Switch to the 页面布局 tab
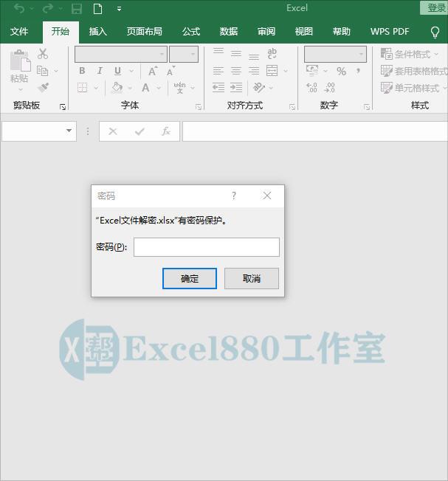The height and width of the screenshot is (481, 448). 144,31
